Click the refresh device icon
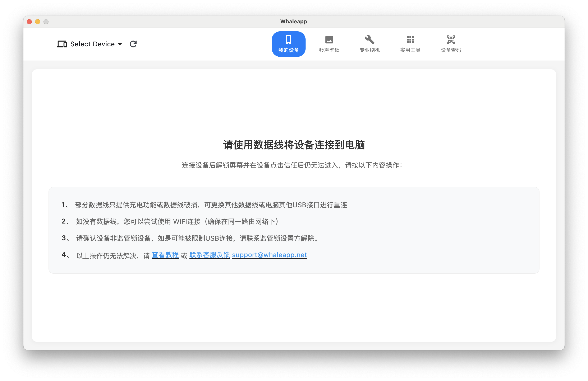588x381 pixels. click(x=133, y=44)
